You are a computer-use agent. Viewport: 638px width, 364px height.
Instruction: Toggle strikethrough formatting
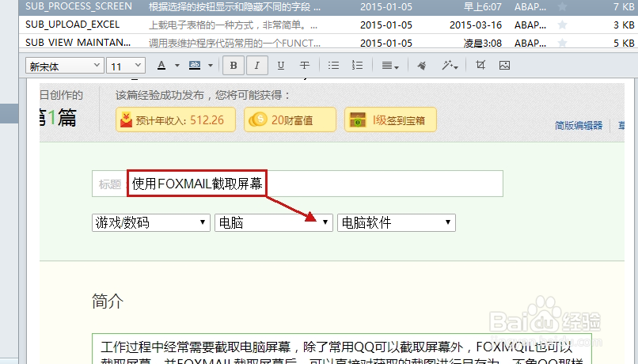(304, 66)
